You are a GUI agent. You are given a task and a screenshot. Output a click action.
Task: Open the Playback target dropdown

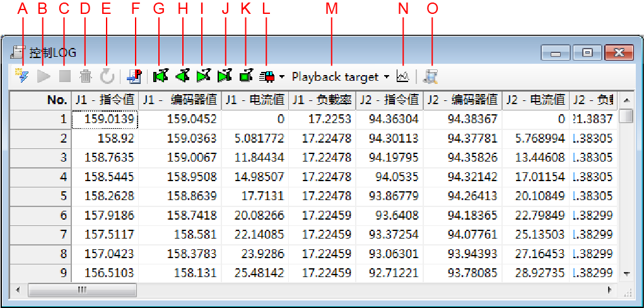[x=341, y=77]
